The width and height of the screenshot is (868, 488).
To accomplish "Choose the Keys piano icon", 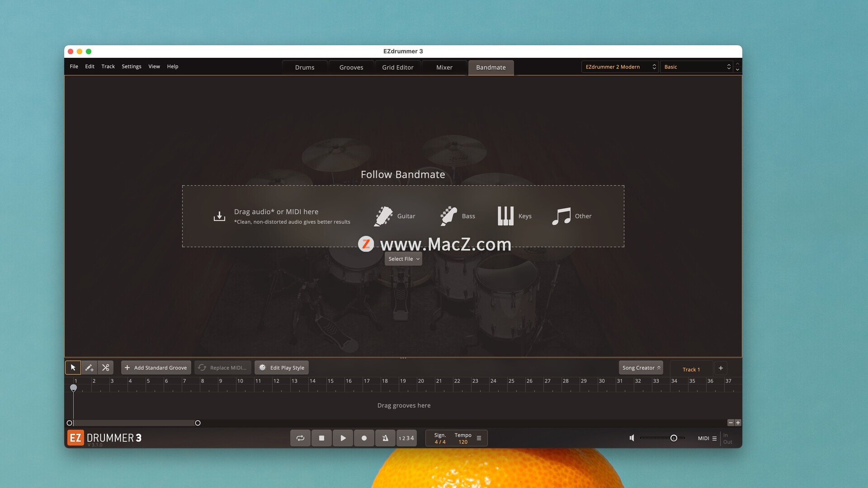I will tap(505, 216).
